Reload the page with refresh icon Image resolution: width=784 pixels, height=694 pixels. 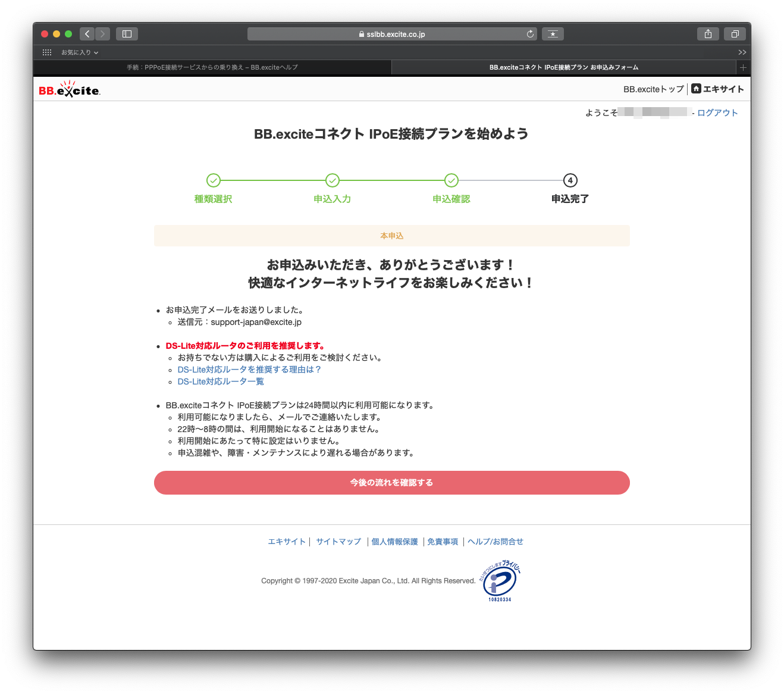point(530,34)
